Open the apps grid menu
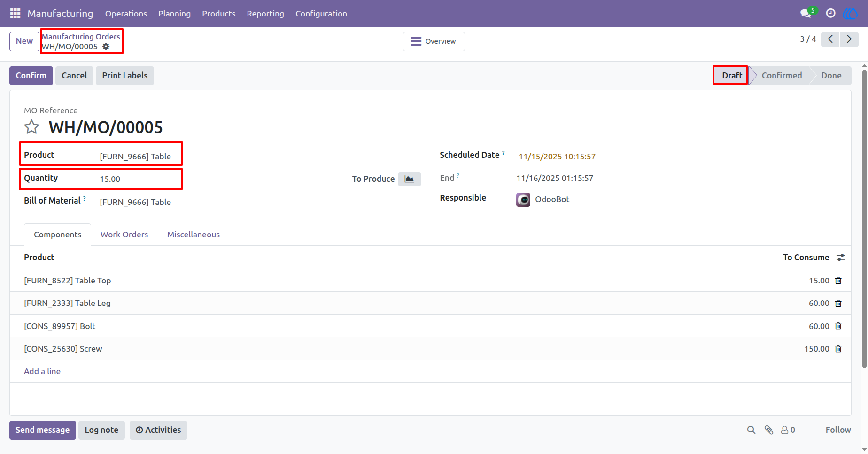 (x=15, y=14)
